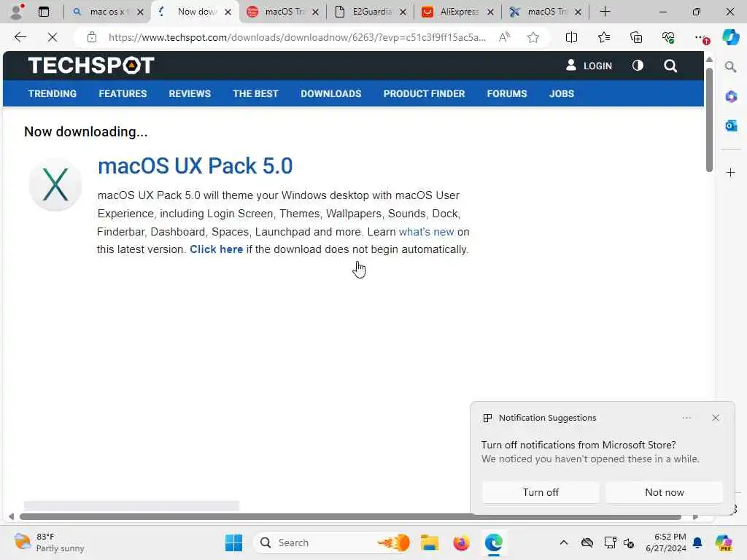Open Microsoft 365 sidebar app
The width and height of the screenshot is (747, 560).
[x=731, y=97]
